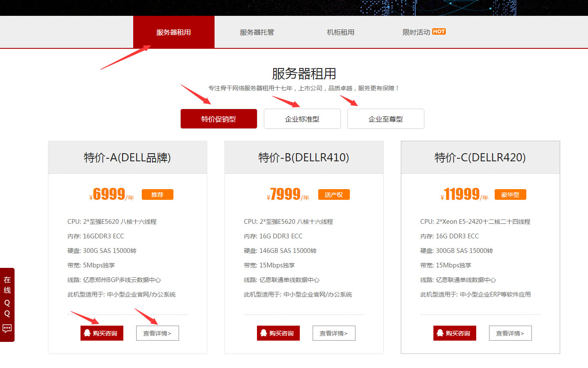Click the QQ penguin icon in 特价-A's 购买咨询 button
588x368 pixels.
(x=87, y=333)
